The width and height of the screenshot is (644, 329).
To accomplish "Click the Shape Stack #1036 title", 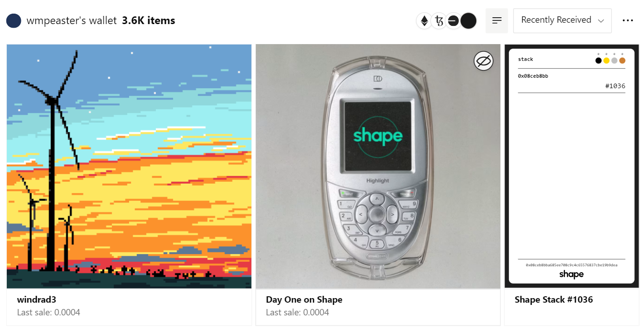I will click(x=554, y=299).
